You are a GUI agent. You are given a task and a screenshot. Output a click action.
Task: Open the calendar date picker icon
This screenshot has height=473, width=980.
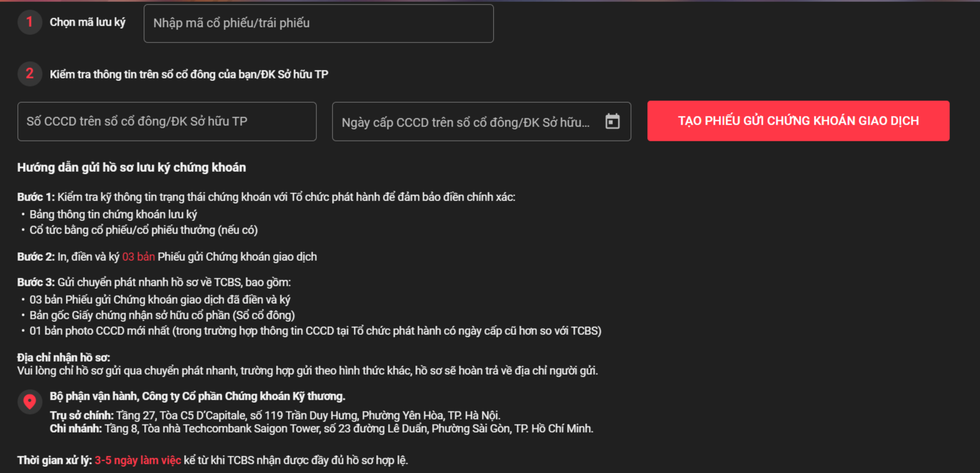tap(612, 121)
